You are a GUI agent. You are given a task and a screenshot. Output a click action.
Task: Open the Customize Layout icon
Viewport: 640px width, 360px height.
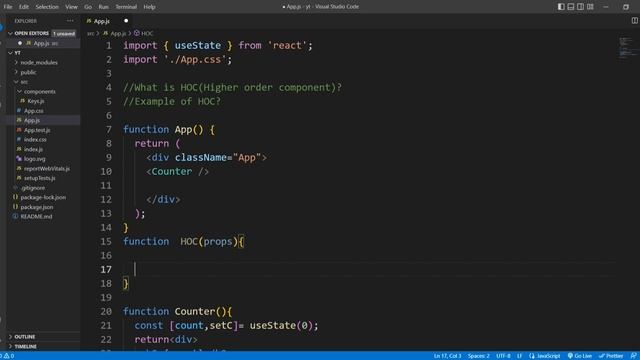tap(590, 7)
